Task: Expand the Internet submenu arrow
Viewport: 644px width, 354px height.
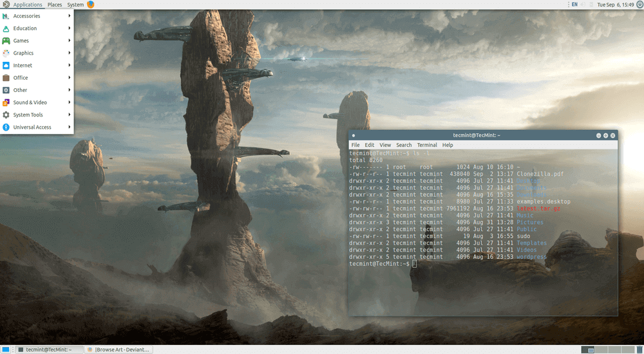Action: (70, 65)
